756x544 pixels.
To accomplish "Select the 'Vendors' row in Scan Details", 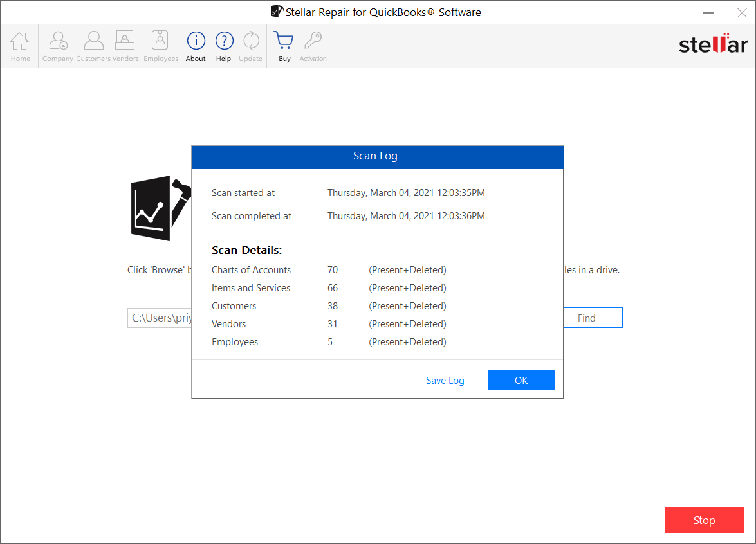I will coord(228,324).
